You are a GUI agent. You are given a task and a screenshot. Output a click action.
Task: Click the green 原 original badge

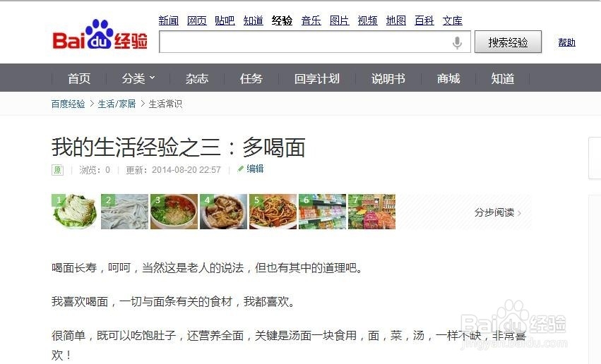tap(57, 169)
